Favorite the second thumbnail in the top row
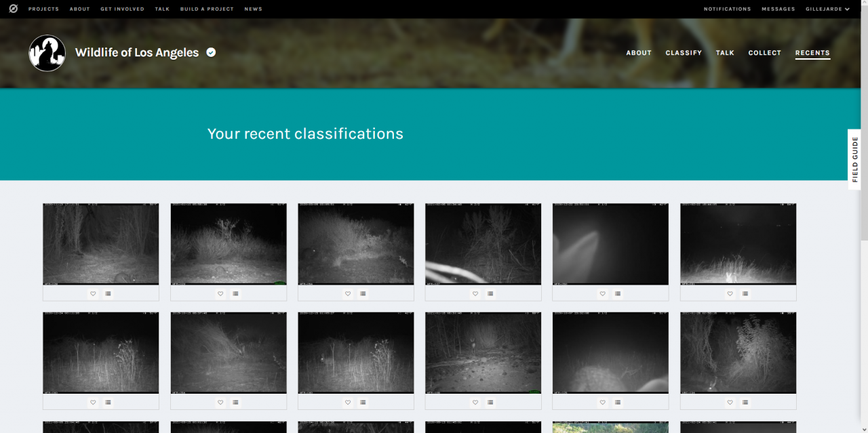868x433 pixels. tap(220, 293)
